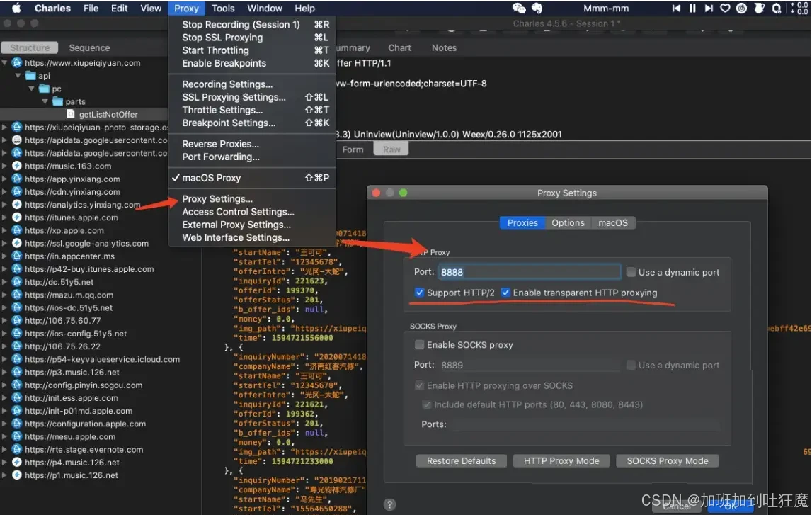Collapse the parts folder node
812x515 pixels.
45,101
